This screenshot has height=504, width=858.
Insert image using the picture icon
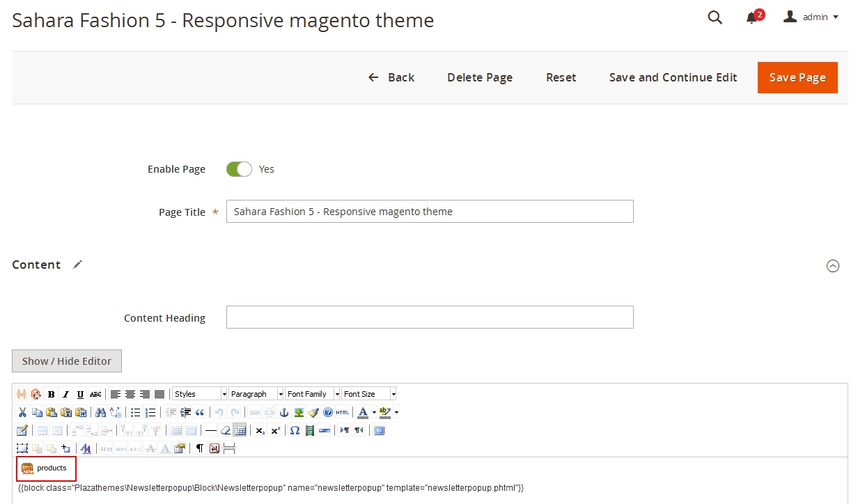(x=299, y=412)
